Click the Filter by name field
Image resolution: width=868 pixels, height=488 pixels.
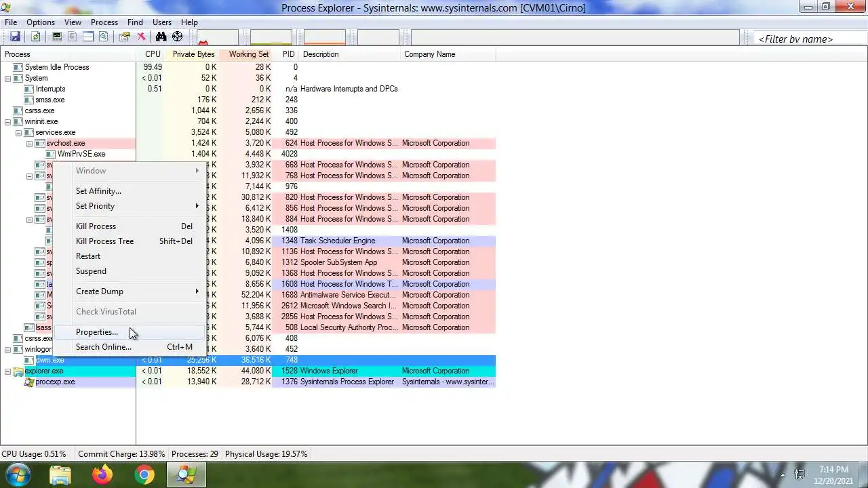(x=810, y=39)
